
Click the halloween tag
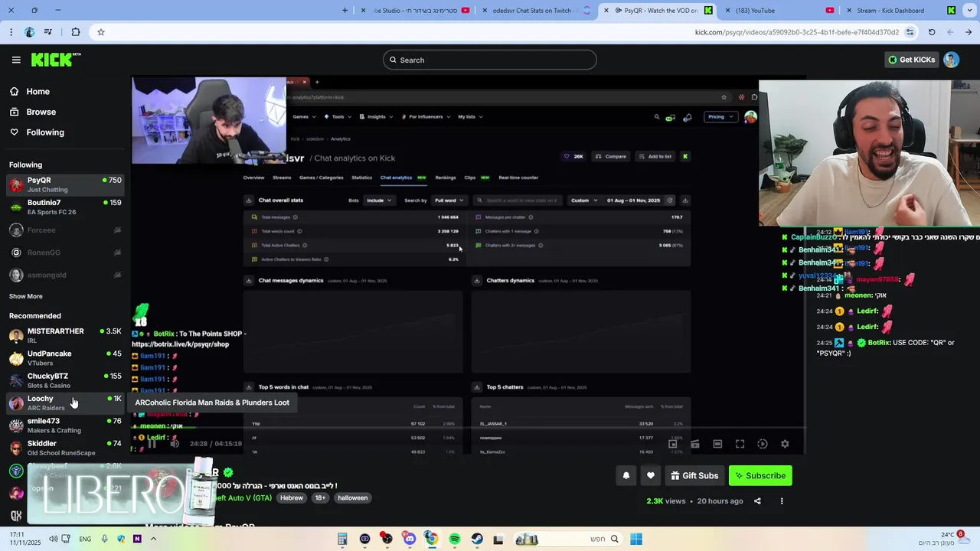[x=353, y=497]
